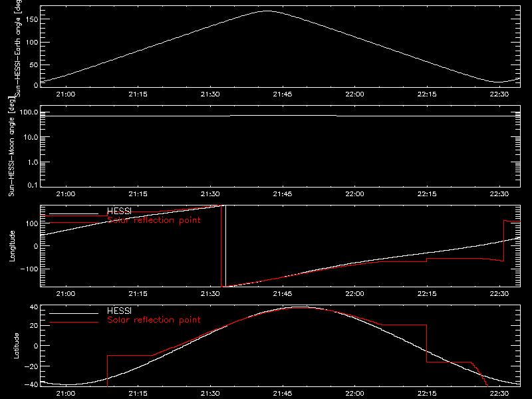532x399 pixels.
Task: Click the -20 tick on Latitude axis
Action: pyautogui.click(x=31, y=366)
